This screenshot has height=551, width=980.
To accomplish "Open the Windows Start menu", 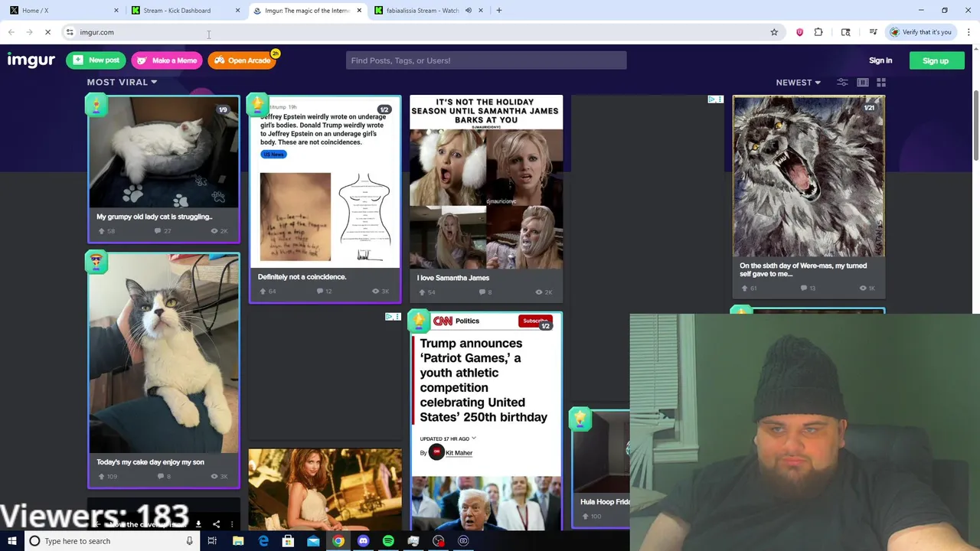I will [11, 541].
